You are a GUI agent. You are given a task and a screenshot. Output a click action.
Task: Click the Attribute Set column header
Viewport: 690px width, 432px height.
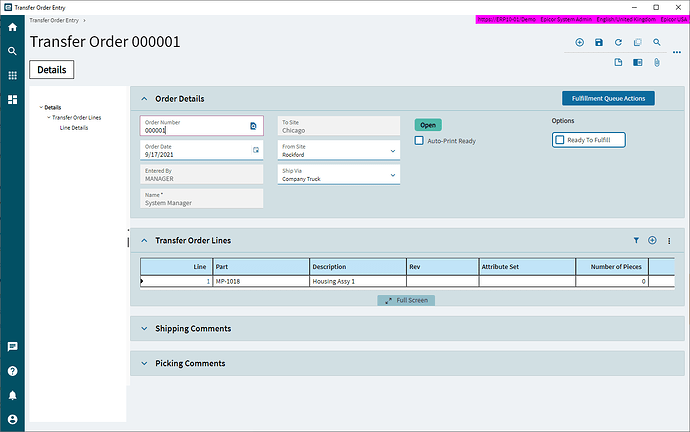tap(527, 267)
